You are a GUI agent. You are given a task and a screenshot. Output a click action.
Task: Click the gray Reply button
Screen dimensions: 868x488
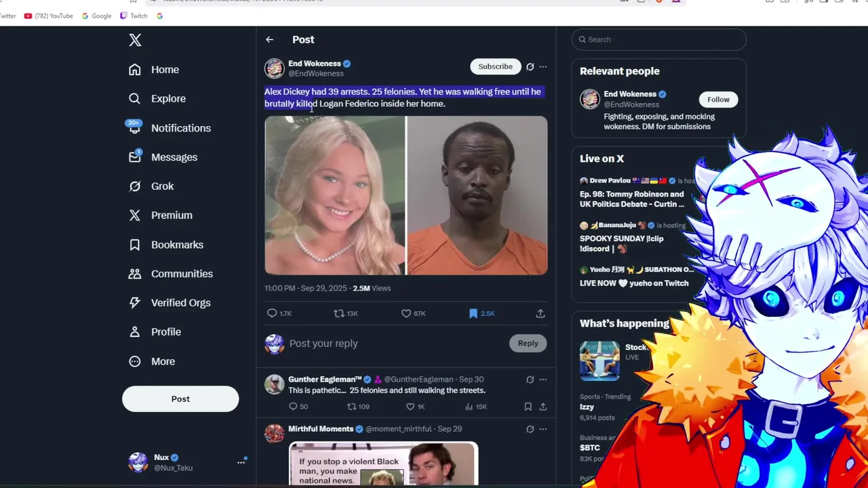528,344
